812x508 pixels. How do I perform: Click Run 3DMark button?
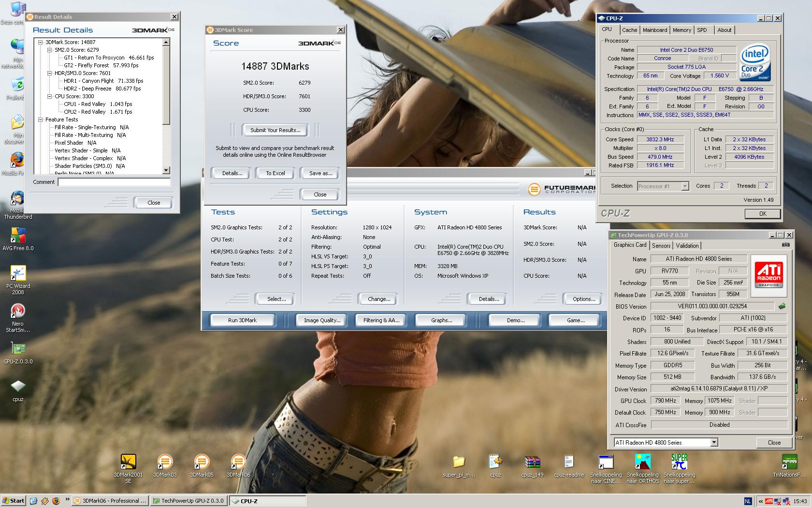point(242,320)
